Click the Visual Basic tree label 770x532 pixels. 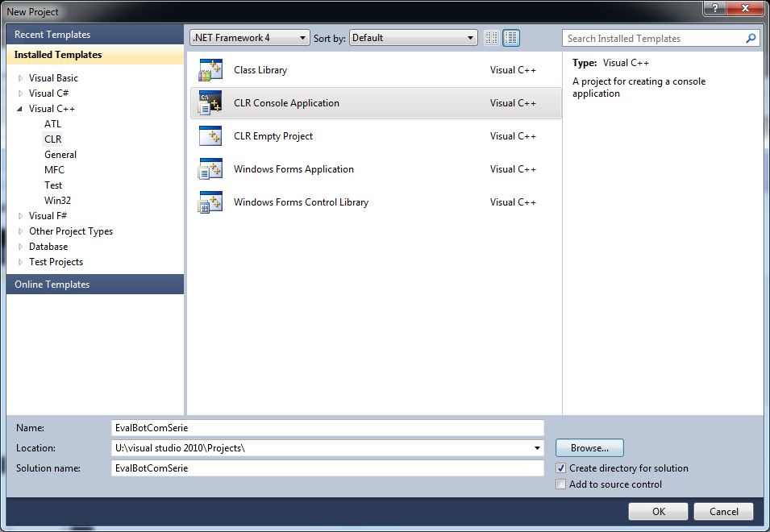(53, 78)
